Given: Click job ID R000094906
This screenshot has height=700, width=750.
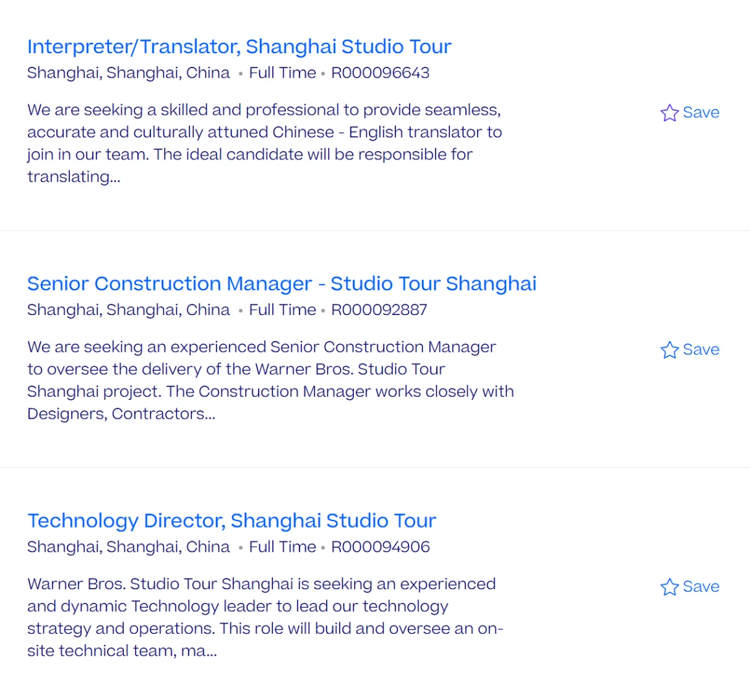Looking at the screenshot, I should click(381, 548).
